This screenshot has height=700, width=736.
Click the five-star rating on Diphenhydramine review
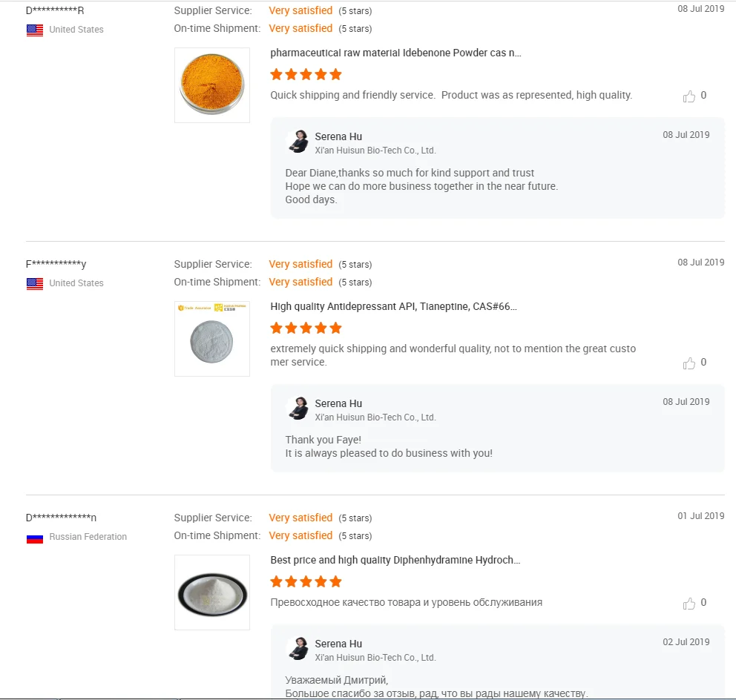click(x=306, y=581)
